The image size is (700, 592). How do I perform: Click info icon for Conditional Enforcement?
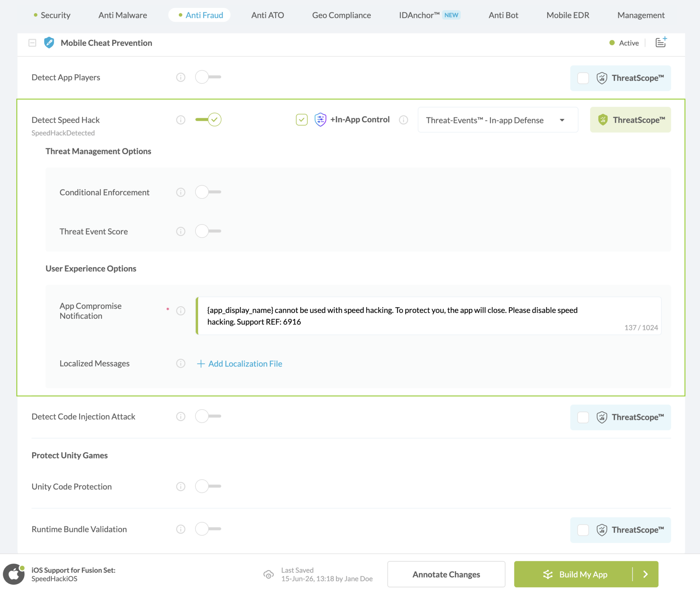(x=180, y=192)
